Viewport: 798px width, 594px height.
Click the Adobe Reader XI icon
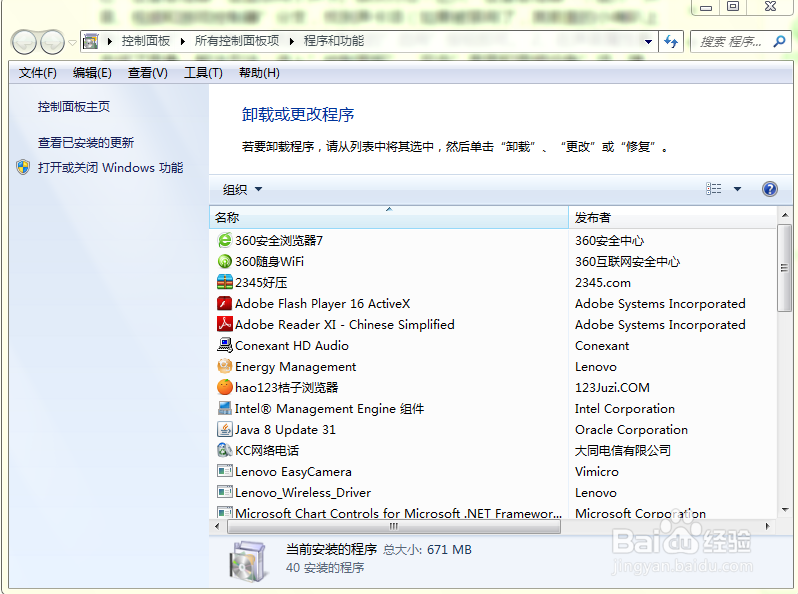pyautogui.click(x=224, y=324)
